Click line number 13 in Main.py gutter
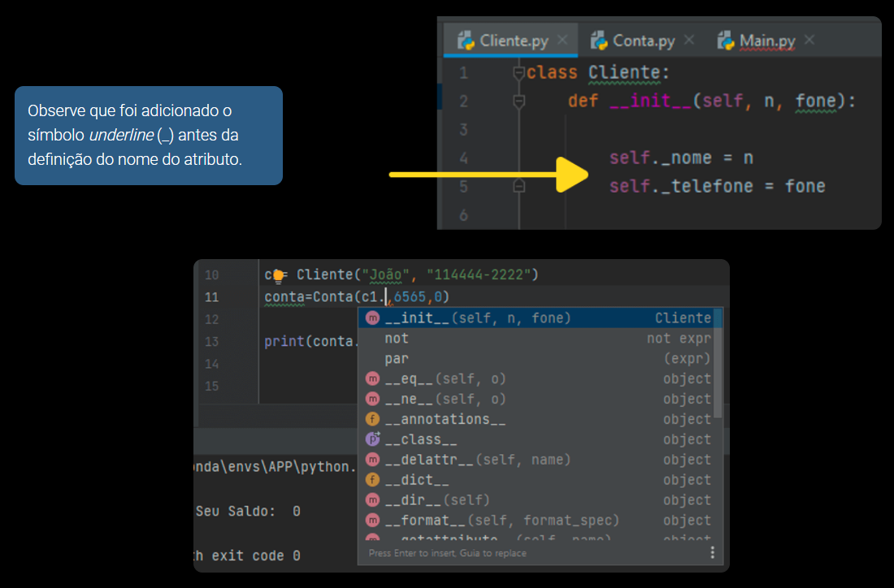The width and height of the screenshot is (894, 588). [211, 342]
